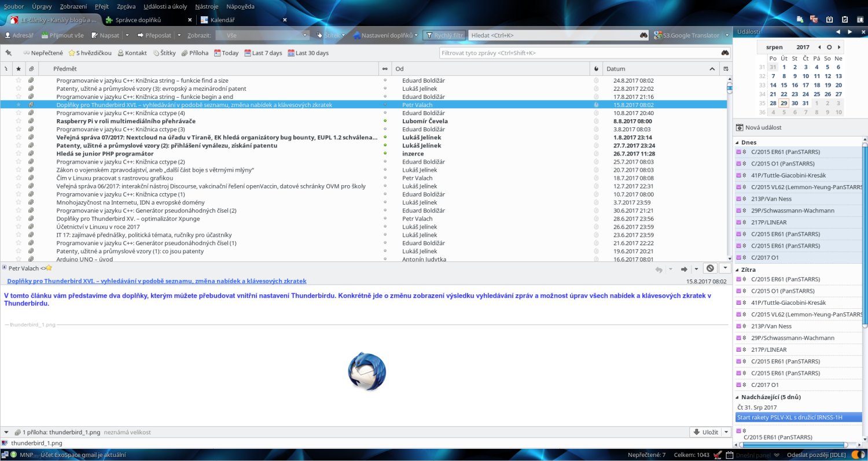Click Nová událost new event icon
The height and width of the screenshot is (461, 868).
tap(740, 127)
